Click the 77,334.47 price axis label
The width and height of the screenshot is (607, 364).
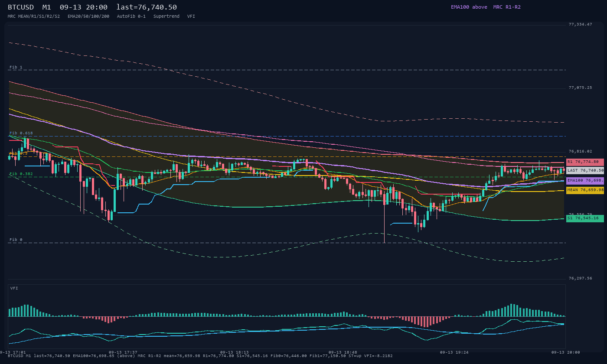point(580,24)
